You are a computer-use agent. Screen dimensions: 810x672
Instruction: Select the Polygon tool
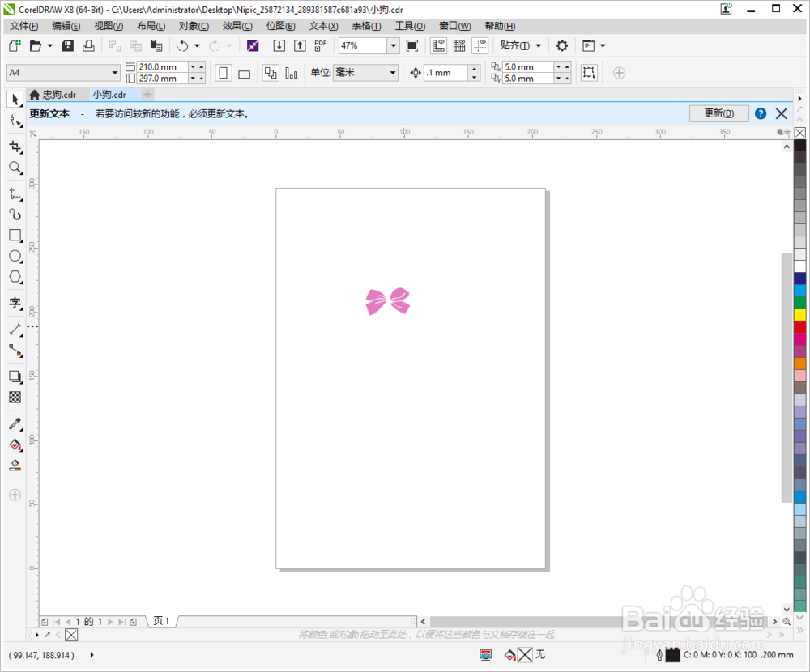pyautogui.click(x=15, y=277)
